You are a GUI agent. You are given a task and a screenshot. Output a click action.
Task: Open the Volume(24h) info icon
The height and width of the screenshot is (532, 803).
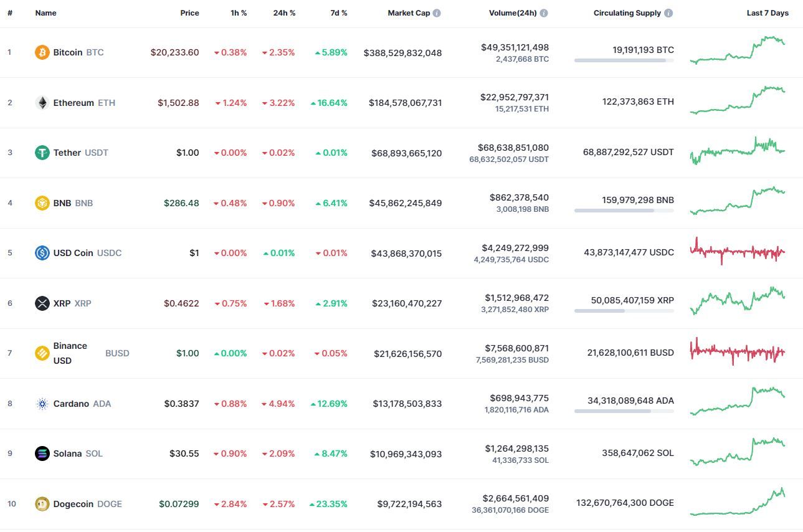pyautogui.click(x=544, y=13)
